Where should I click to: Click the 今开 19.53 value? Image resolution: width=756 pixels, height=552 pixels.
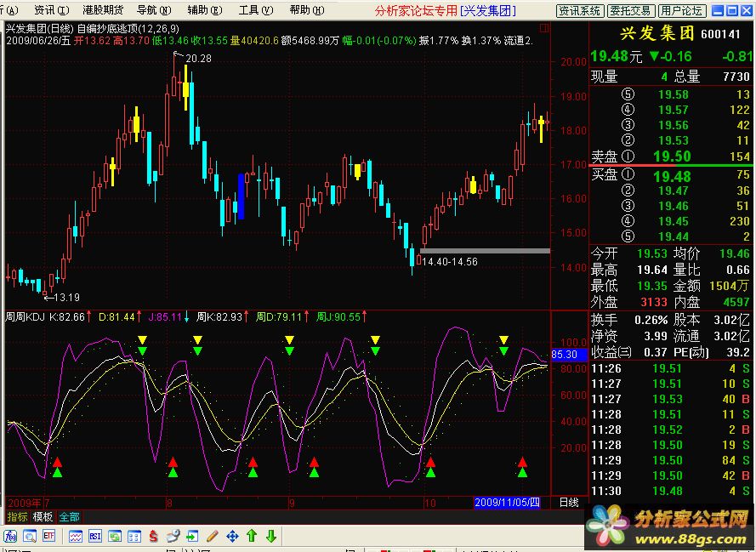[x=652, y=253]
